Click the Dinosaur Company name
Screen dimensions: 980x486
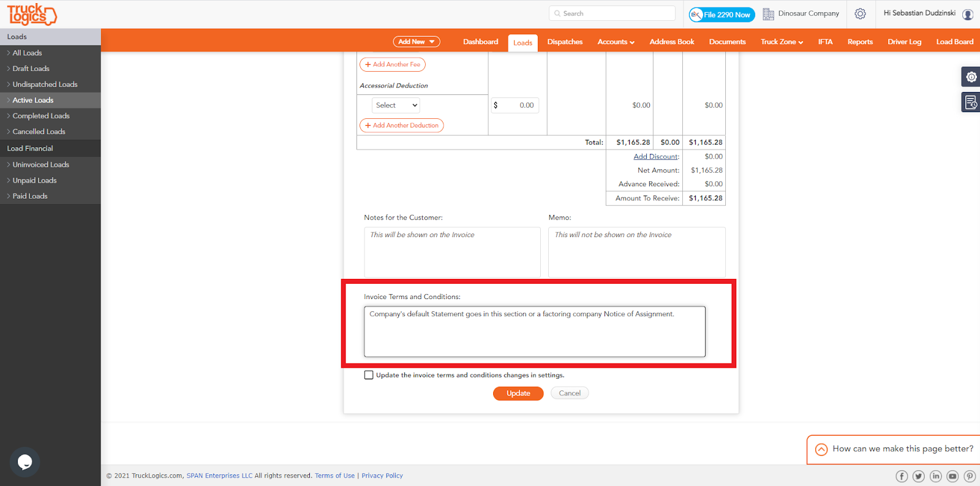pyautogui.click(x=809, y=13)
